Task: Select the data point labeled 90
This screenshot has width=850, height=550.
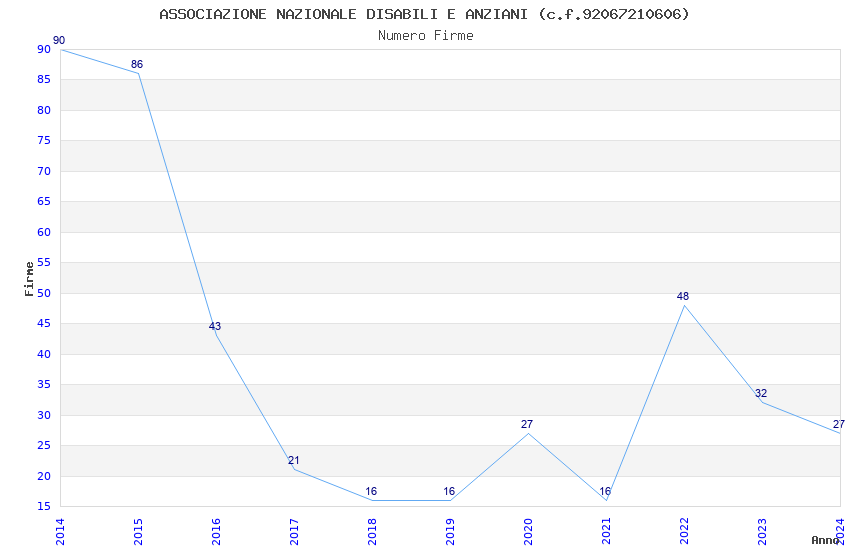Action: [x=59, y=41]
